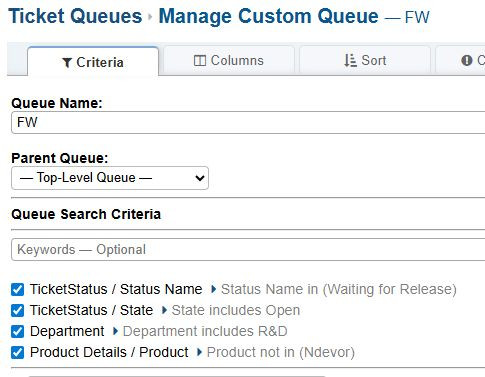485x377 pixels.
Task: Go to the Ticket Queues breadcrumb link
Action: pyautogui.click(x=75, y=16)
